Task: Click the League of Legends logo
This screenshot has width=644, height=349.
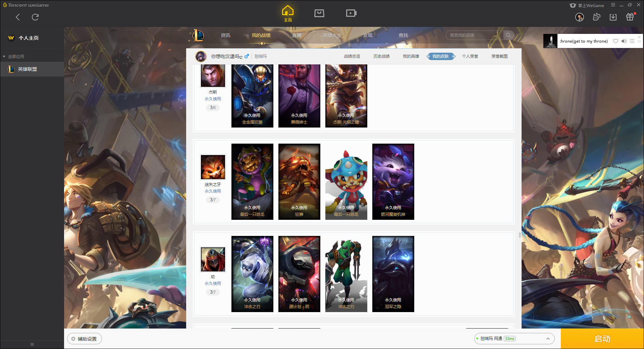Action: tap(198, 35)
